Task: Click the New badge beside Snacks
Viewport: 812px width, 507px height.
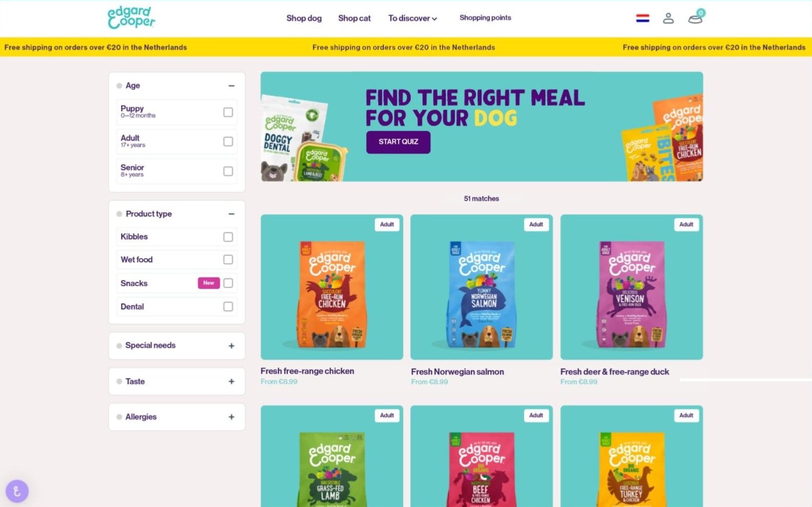Action: point(209,283)
